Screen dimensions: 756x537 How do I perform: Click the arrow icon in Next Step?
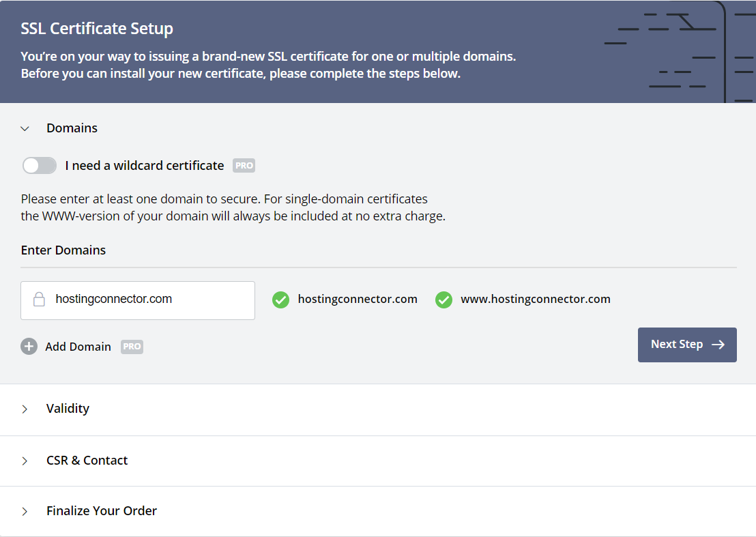click(718, 345)
